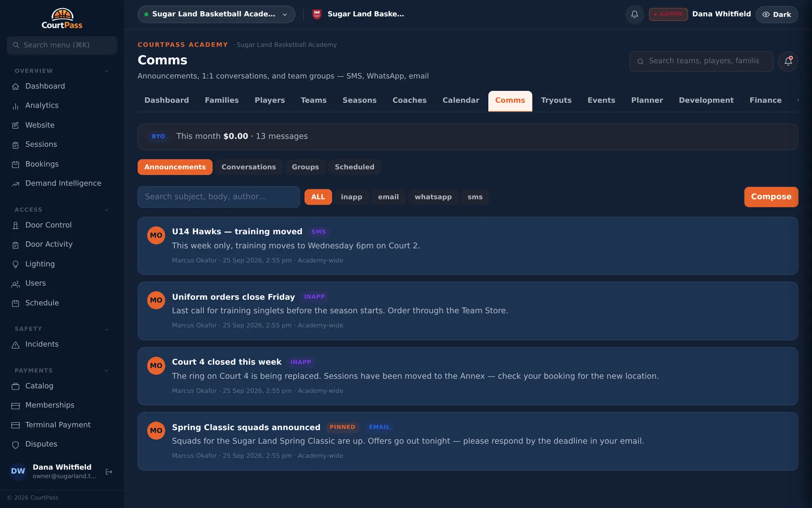Collapse the OVERVIEW sidebar section

107,71
